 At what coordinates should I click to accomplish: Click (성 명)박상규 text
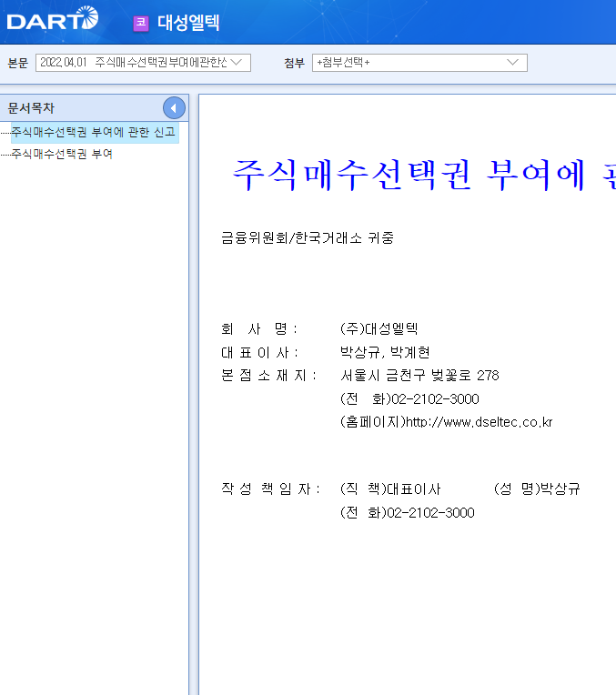(x=537, y=489)
